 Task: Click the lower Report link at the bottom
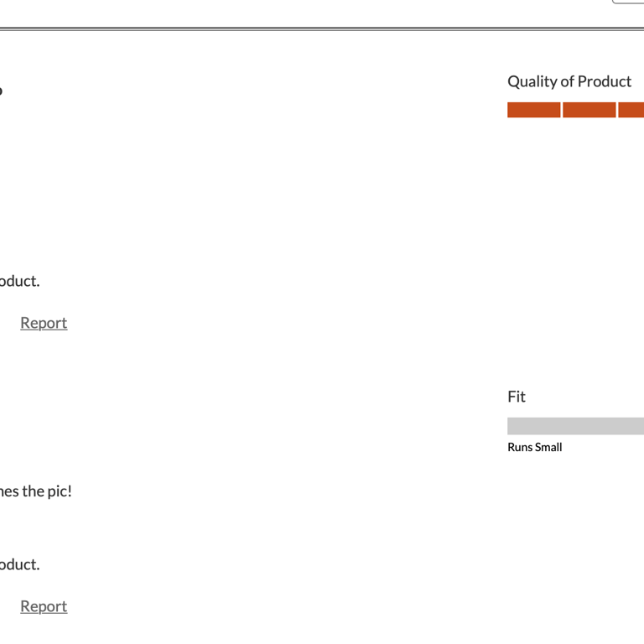point(44,606)
